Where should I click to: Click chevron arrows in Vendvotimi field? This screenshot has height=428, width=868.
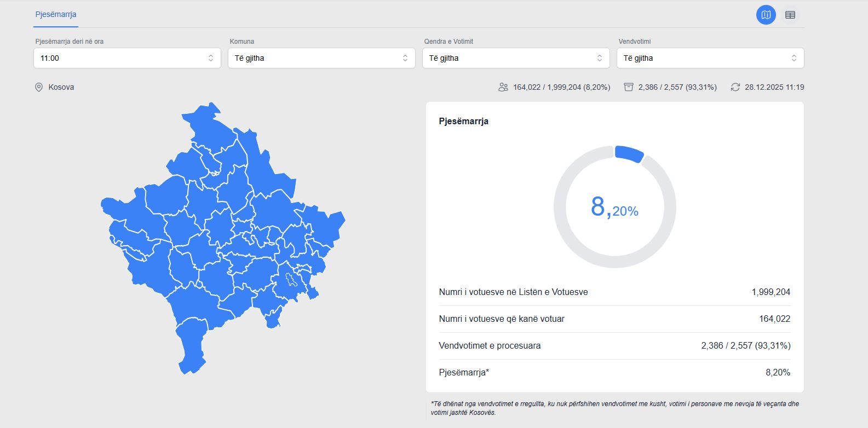tap(794, 58)
